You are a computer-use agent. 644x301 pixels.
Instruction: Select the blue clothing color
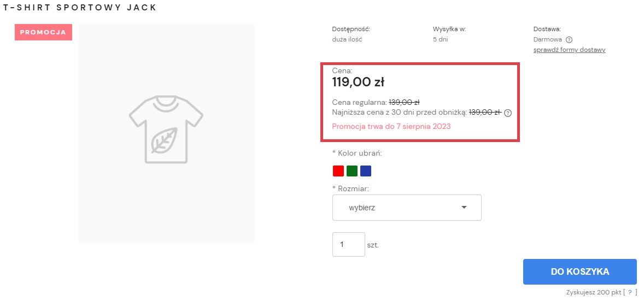pos(366,171)
